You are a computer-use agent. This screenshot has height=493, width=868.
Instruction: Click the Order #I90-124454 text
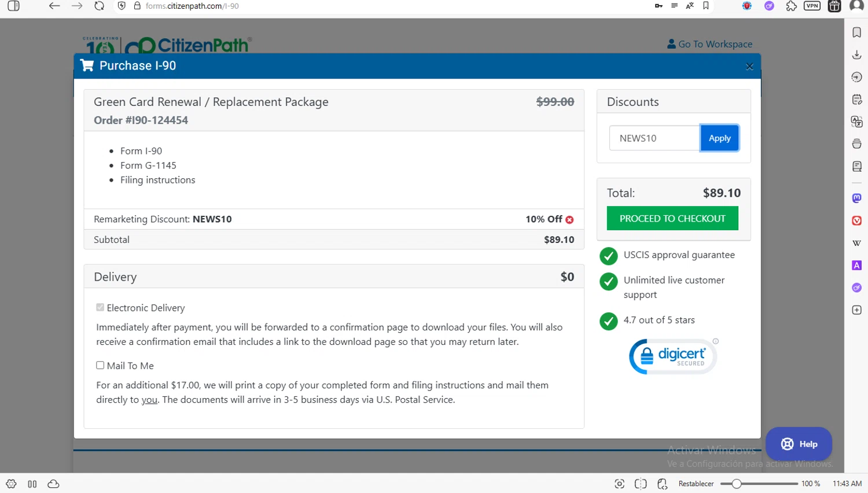coord(141,120)
